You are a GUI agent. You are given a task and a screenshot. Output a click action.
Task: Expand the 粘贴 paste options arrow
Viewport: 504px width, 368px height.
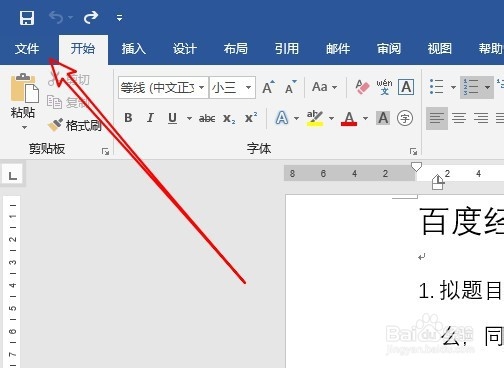tap(24, 127)
